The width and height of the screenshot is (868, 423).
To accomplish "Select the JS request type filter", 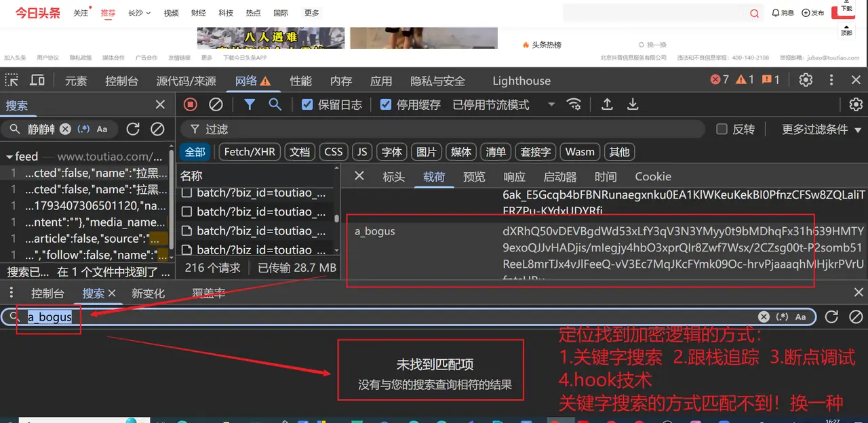I will 362,152.
